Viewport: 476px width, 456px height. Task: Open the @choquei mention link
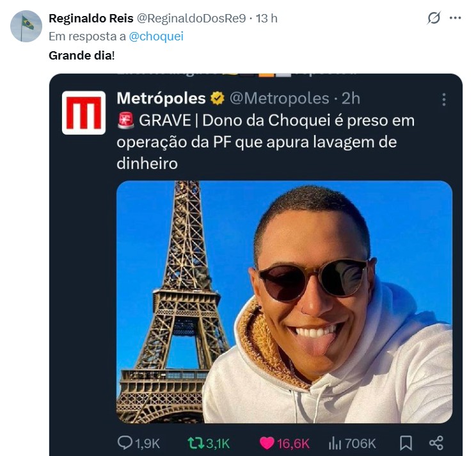click(x=156, y=37)
